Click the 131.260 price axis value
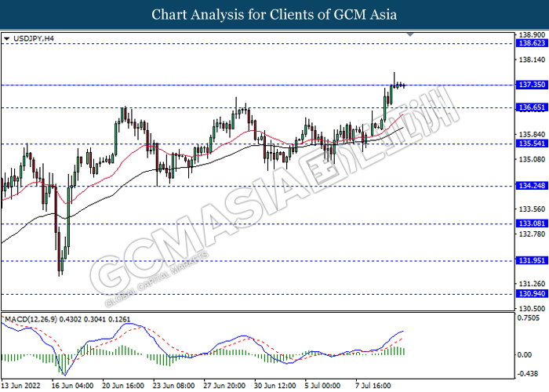 (532, 284)
